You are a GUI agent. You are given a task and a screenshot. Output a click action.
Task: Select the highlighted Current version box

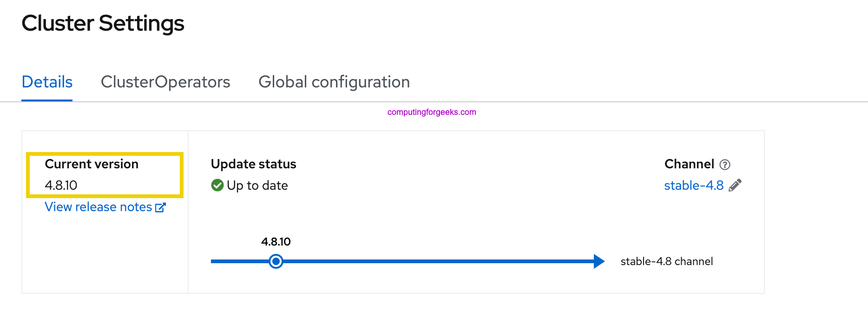click(x=105, y=175)
